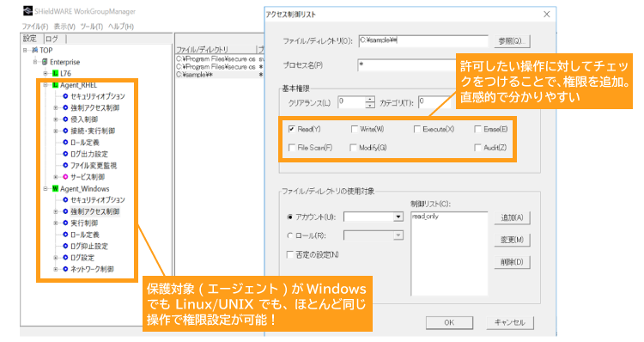Select the ロール(R) radio button

click(290, 235)
